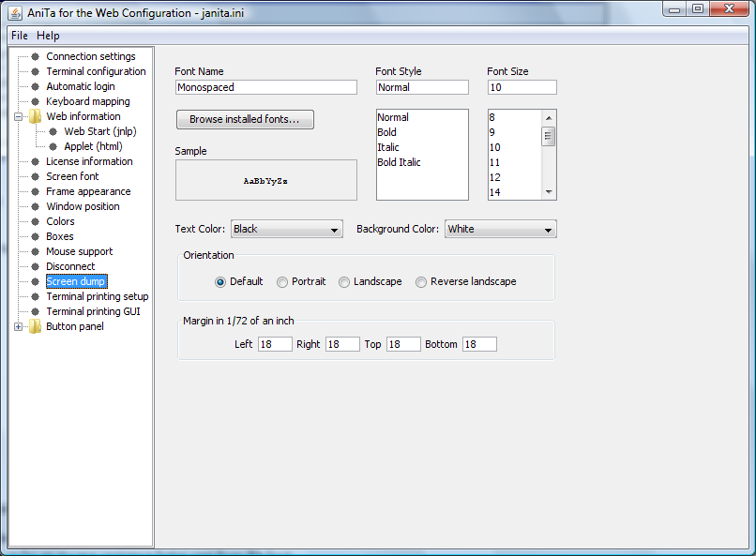This screenshot has height=556, width=756.
Task: Click the Bottom margin field
Action: pyautogui.click(x=479, y=344)
